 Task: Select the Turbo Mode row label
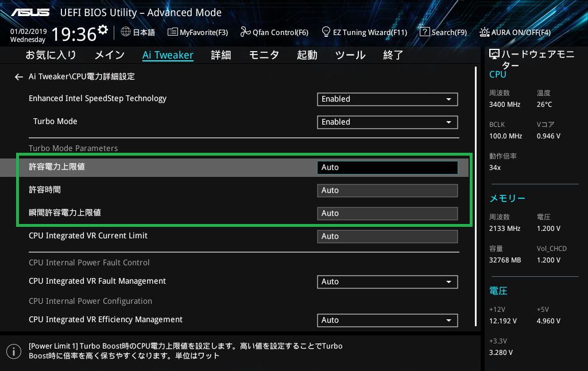tap(55, 122)
